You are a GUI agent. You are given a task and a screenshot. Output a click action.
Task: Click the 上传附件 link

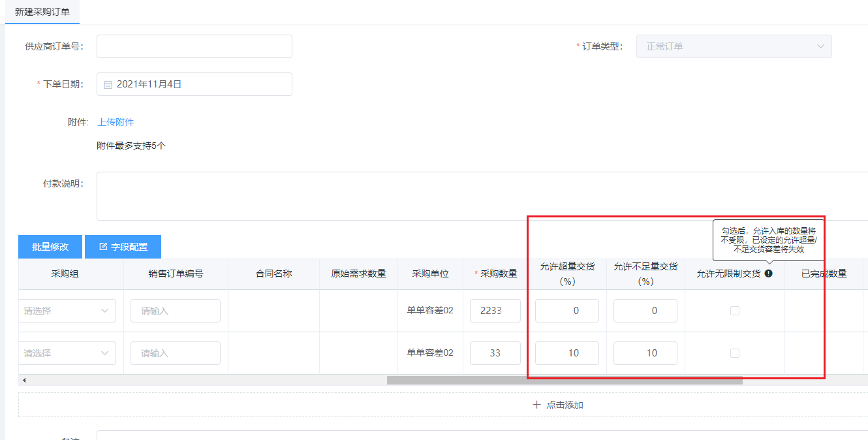116,122
